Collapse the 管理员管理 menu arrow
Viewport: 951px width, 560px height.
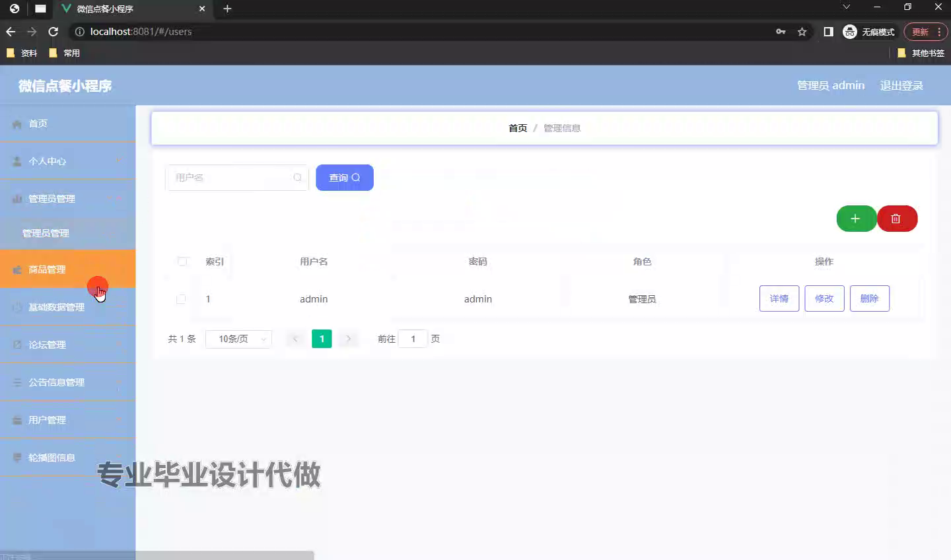(x=119, y=199)
